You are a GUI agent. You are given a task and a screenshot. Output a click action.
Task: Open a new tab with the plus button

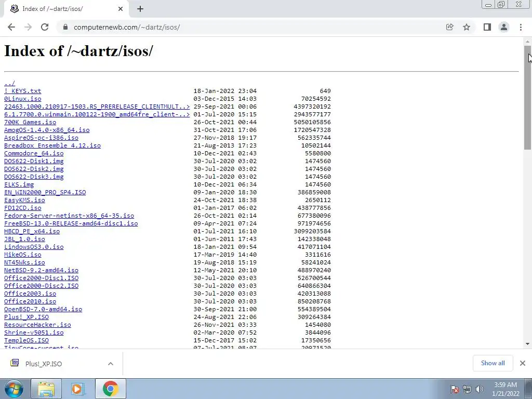click(140, 9)
